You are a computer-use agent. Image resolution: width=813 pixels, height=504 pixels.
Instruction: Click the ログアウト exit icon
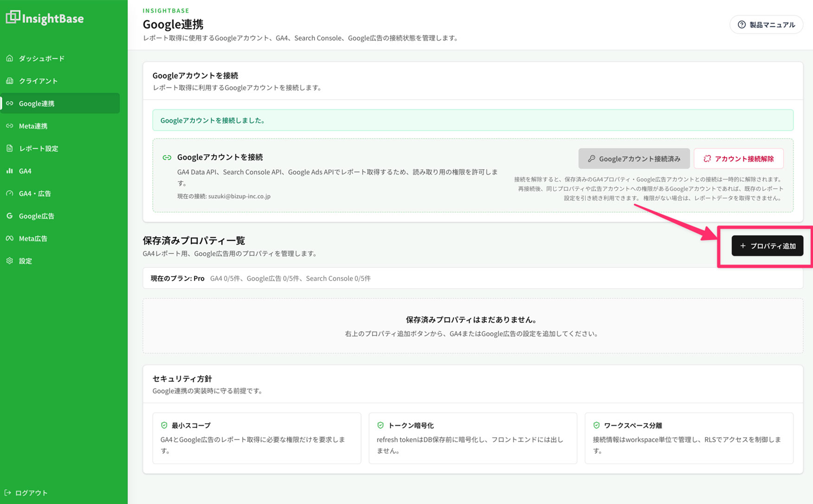tap(7, 493)
